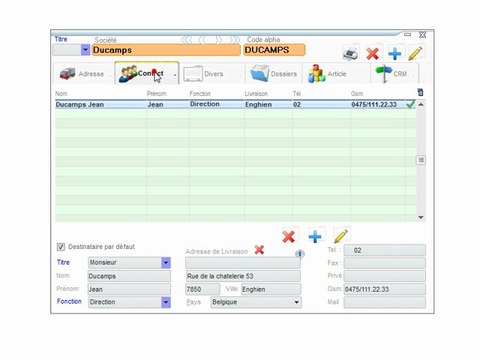Click the small document icon above the grid scrollbar
This screenshot has width=480, height=360.
pos(420,92)
